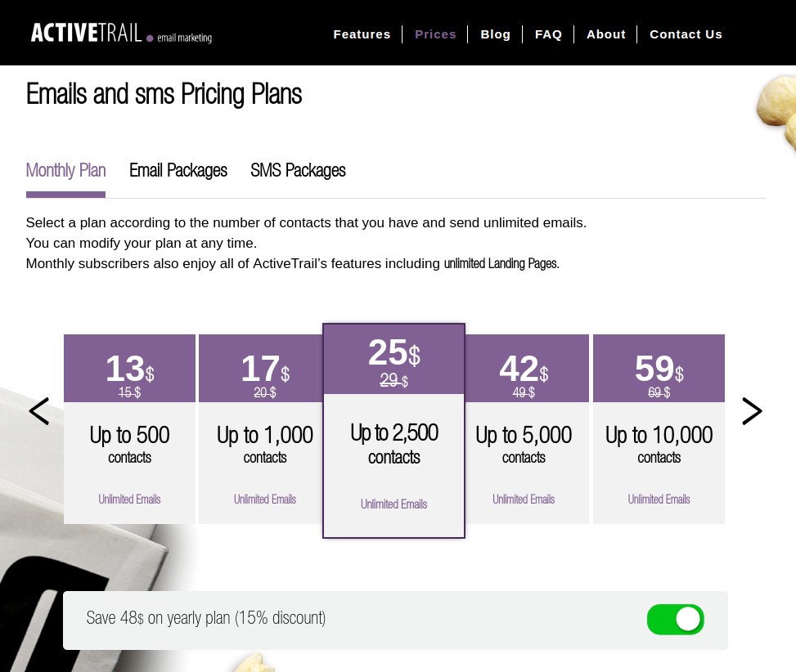Viewport: 796px width, 672px height.
Task: Select the 42$ Up to 5,000 contacts plan
Action: click(524, 429)
